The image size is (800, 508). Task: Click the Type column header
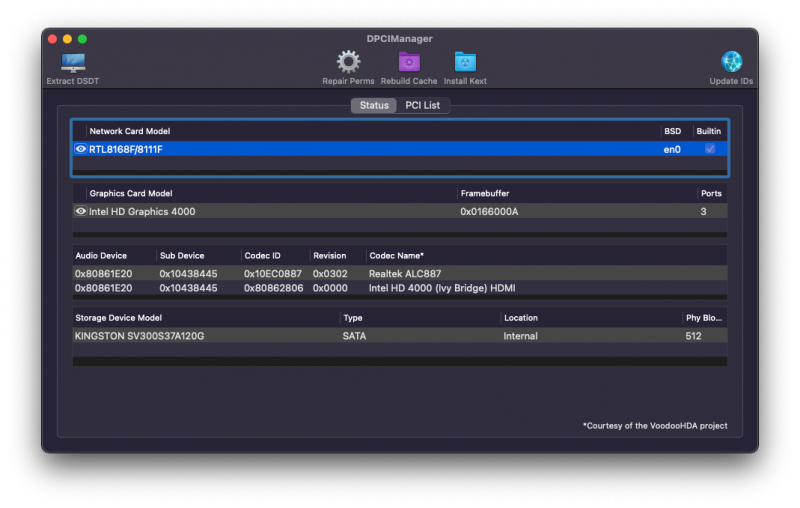pos(353,318)
